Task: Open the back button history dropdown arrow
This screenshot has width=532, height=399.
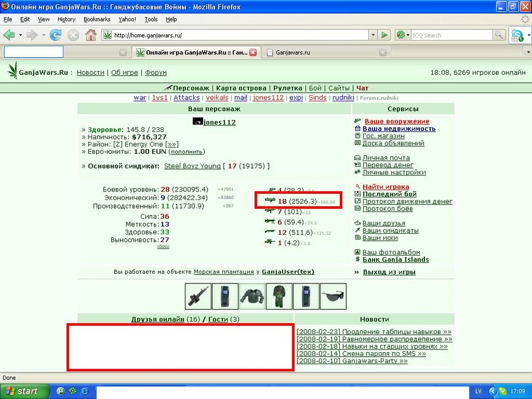Action: [21, 35]
